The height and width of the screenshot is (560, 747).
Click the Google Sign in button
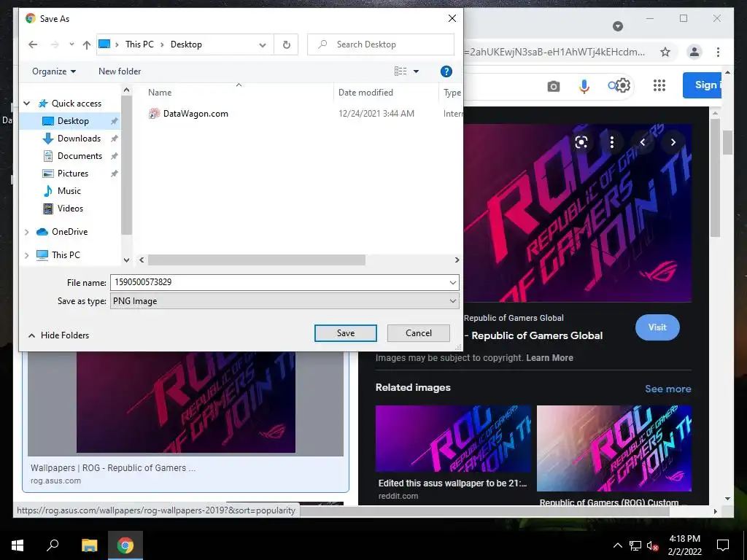tap(703, 85)
